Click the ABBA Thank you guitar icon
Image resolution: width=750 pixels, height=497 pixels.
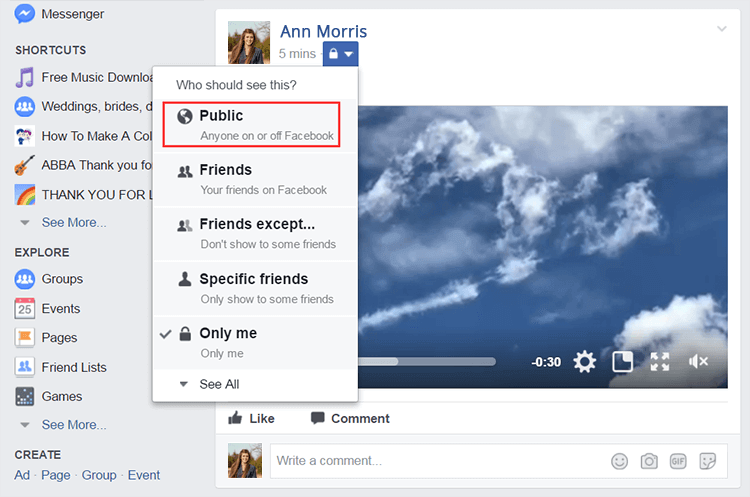(x=24, y=165)
